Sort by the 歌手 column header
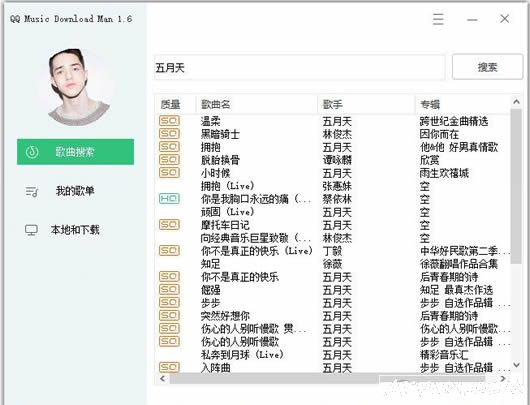 tap(366, 104)
